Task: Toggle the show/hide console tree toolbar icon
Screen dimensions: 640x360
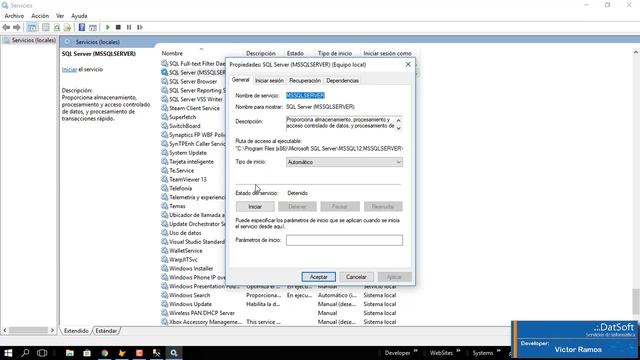Action: (x=32, y=27)
